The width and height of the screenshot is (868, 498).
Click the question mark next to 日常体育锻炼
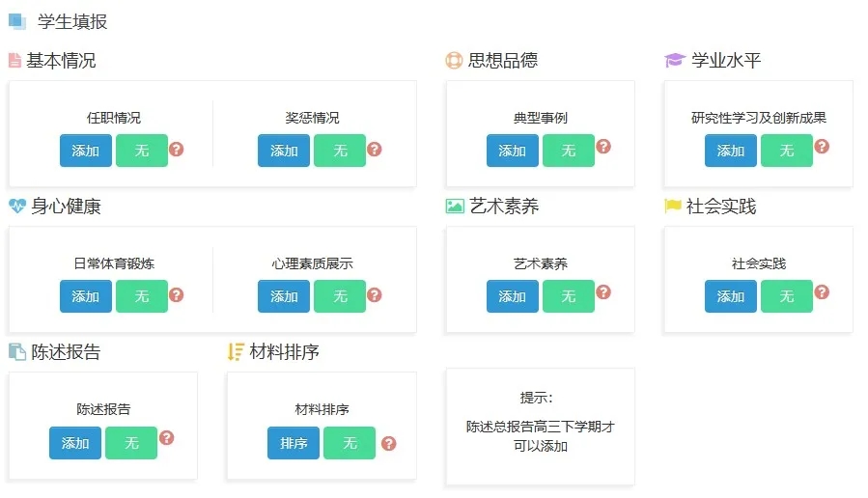click(x=176, y=295)
